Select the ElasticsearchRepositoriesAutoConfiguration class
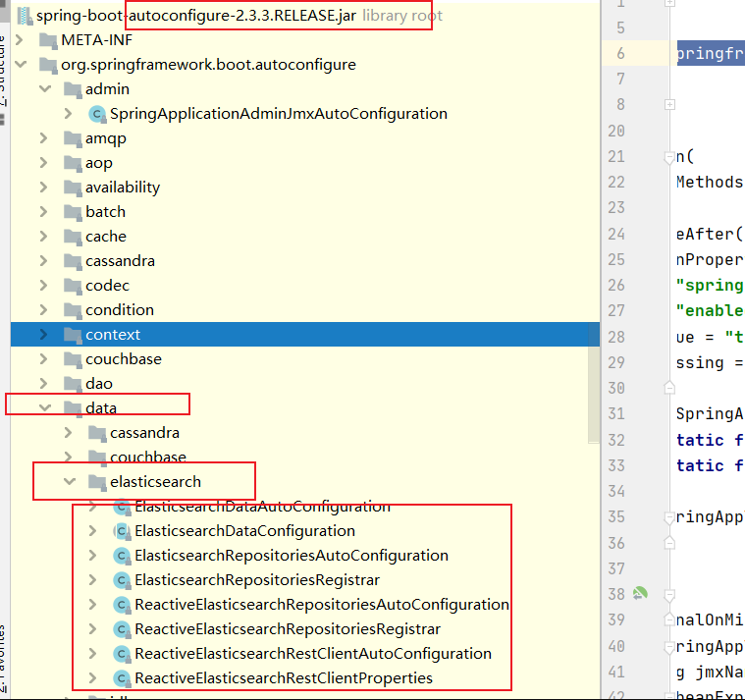This screenshot has height=700, width=745. pos(292,556)
